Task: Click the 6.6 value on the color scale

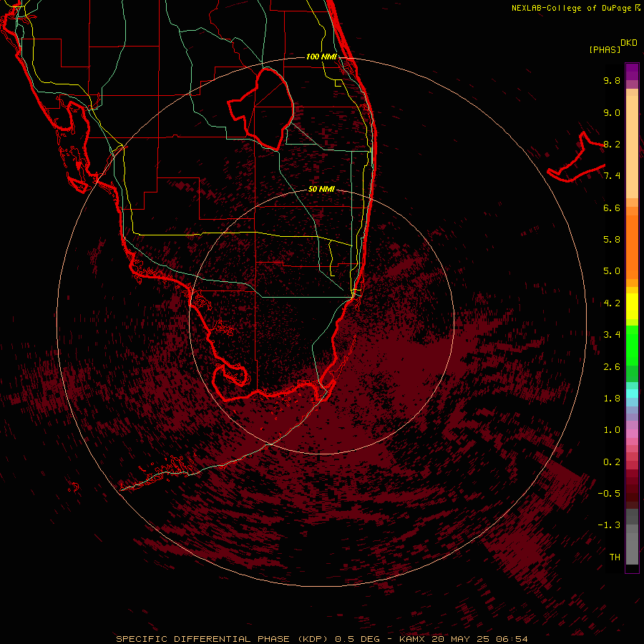Action: [612, 208]
